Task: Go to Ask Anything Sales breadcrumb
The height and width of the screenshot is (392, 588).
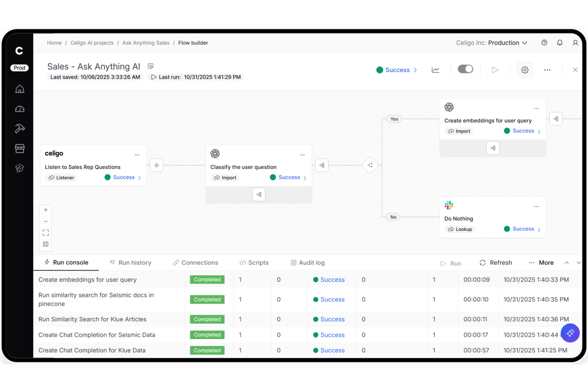Action: [x=146, y=43]
